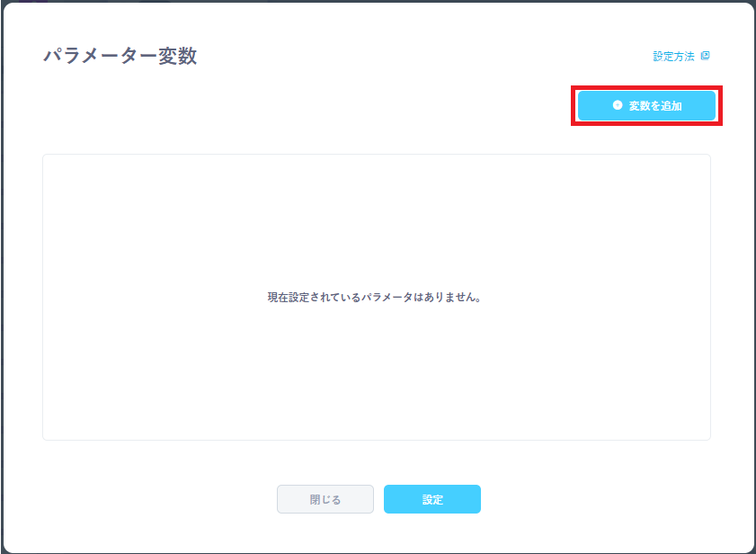756x554 pixels.
Task: Open the 設定方法 help link
Action: tap(674, 56)
